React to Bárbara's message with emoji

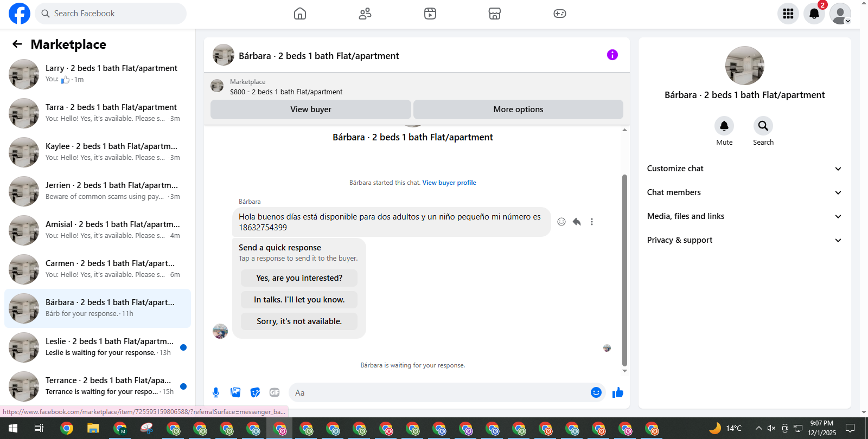(x=561, y=222)
